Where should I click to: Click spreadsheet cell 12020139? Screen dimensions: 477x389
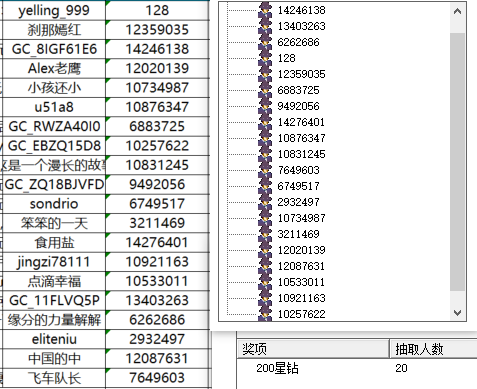tap(157, 69)
